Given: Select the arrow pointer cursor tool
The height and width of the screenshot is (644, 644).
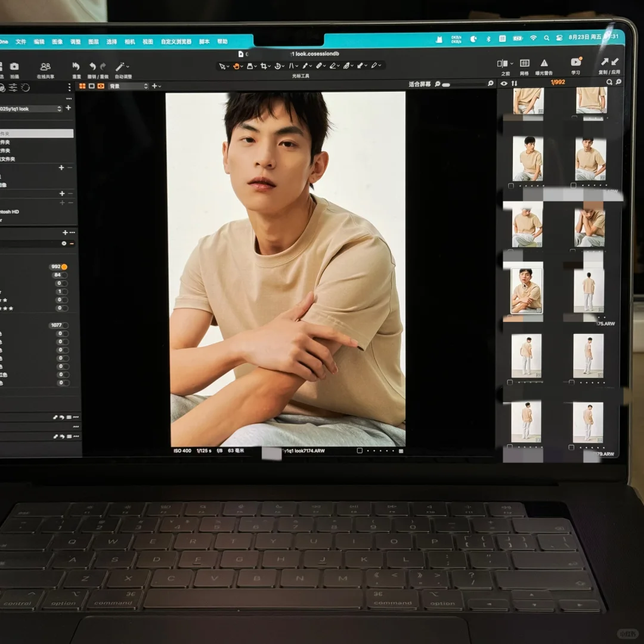Looking at the screenshot, I should [222, 66].
